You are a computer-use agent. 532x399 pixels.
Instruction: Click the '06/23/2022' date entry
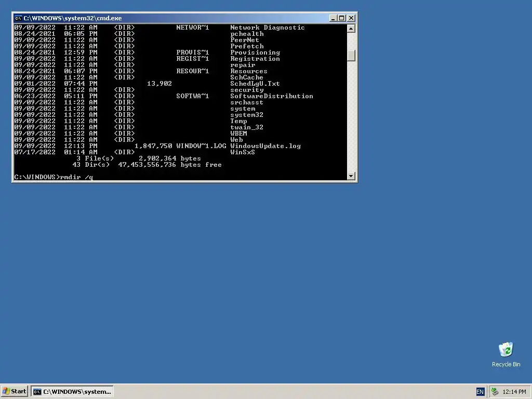(35, 96)
